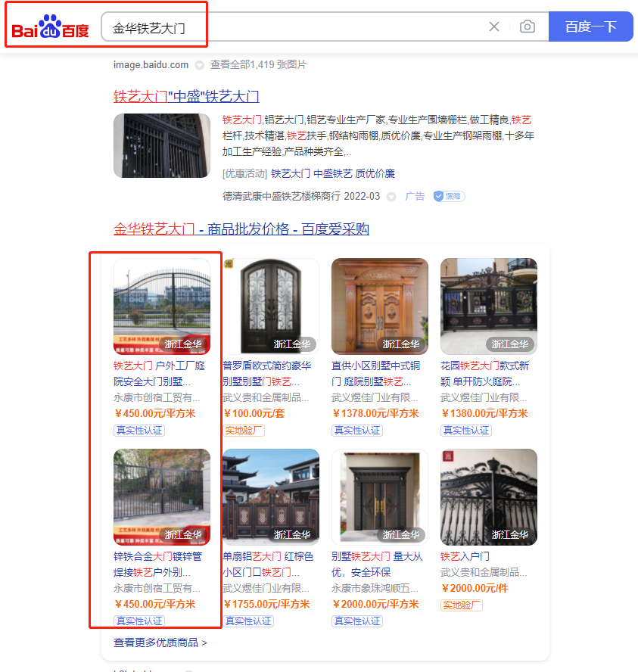Click 真实性认证 badge under ¥2000.00元/平方米
Screen dimensions: 638x672
pyautogui.click(x=357, y=621)
